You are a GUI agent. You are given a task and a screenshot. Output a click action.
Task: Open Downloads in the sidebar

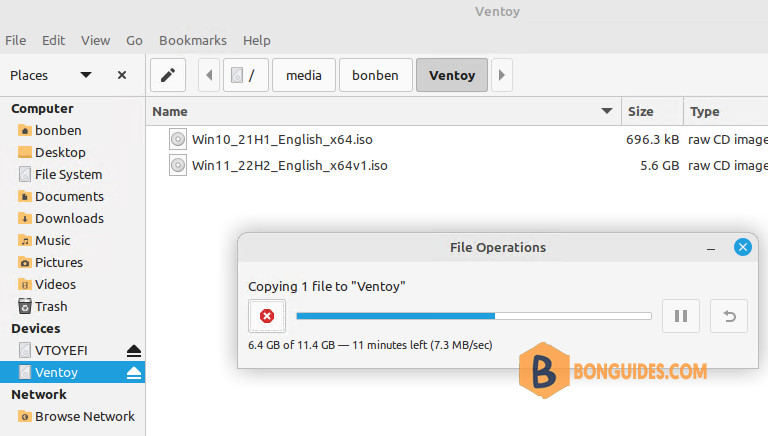click(x=72, y=218)
